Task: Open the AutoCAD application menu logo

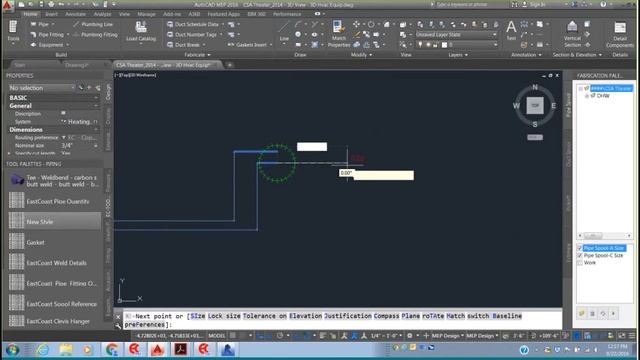Action: pos(7,5)
